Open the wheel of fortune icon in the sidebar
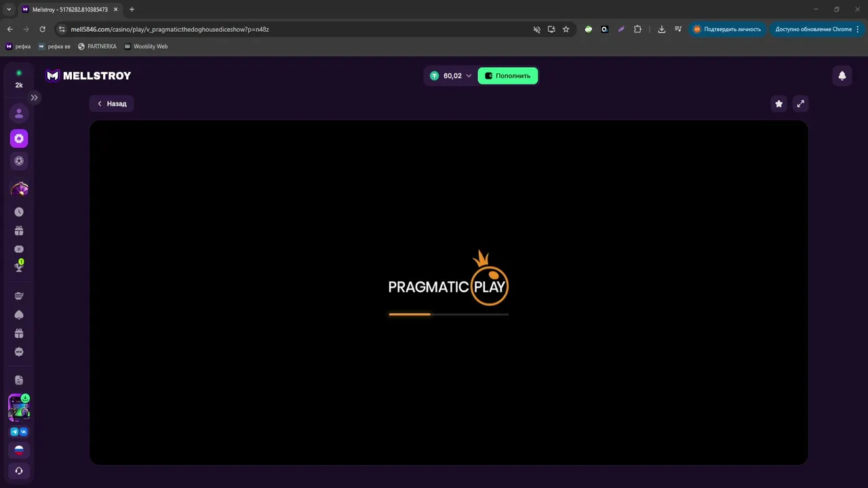Viewport: 868px width, 488px height. (x=19, y=188)
